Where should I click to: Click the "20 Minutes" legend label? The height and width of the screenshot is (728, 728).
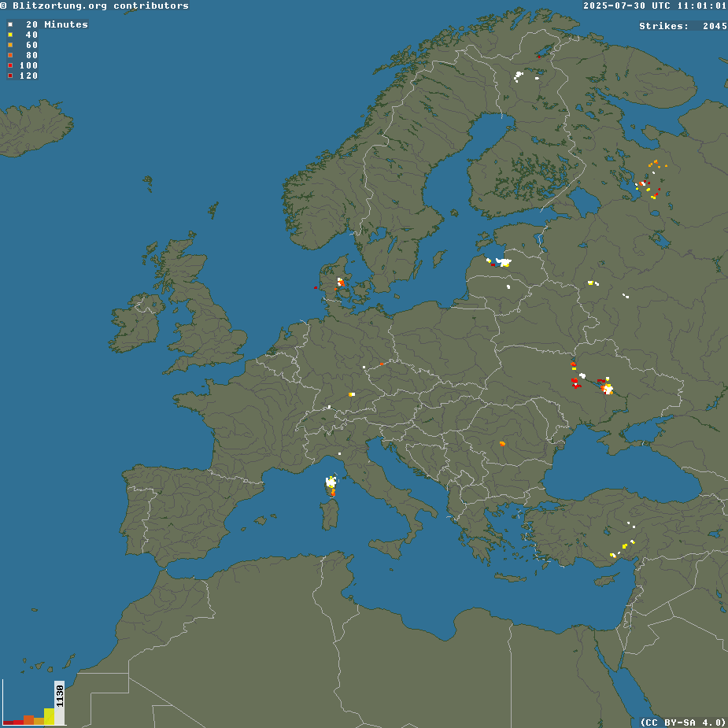click(x=57, y=24)
